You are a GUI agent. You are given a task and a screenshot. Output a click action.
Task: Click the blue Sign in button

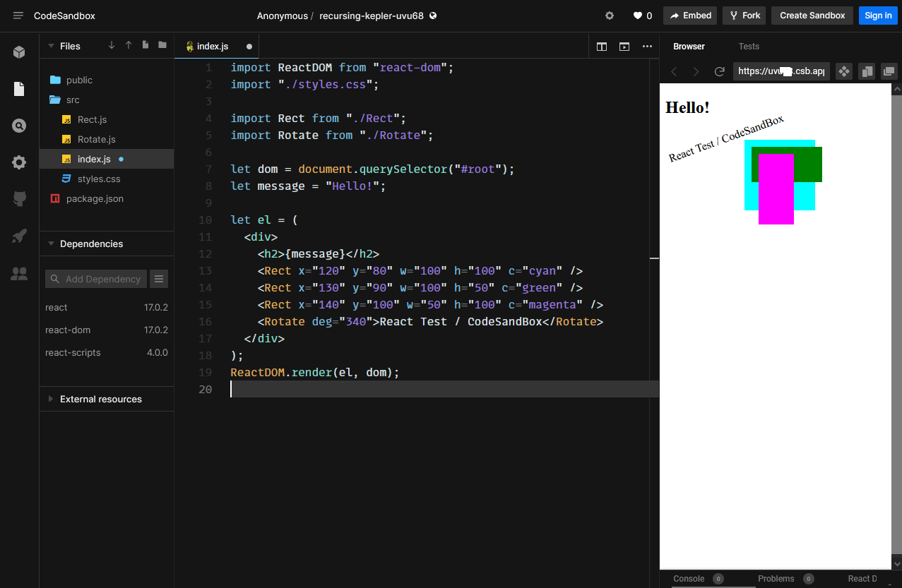click(878, 16)
